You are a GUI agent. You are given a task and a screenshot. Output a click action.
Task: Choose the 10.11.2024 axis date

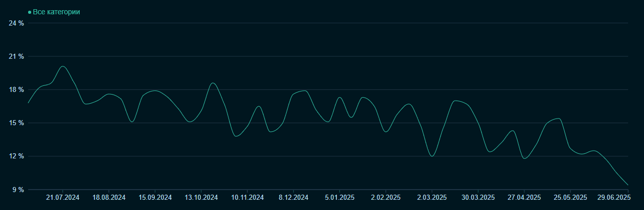click(247, 197)
